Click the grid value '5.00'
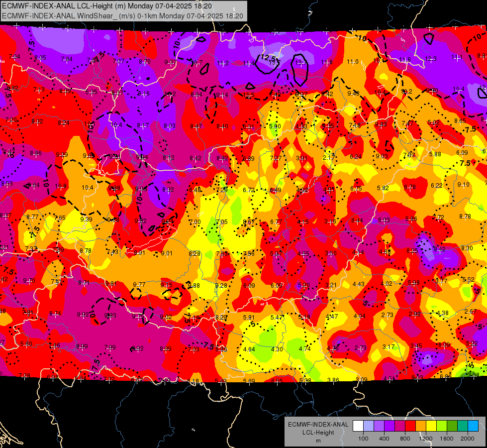The height and width of the screenshot is (448, 487). point(275,126)
